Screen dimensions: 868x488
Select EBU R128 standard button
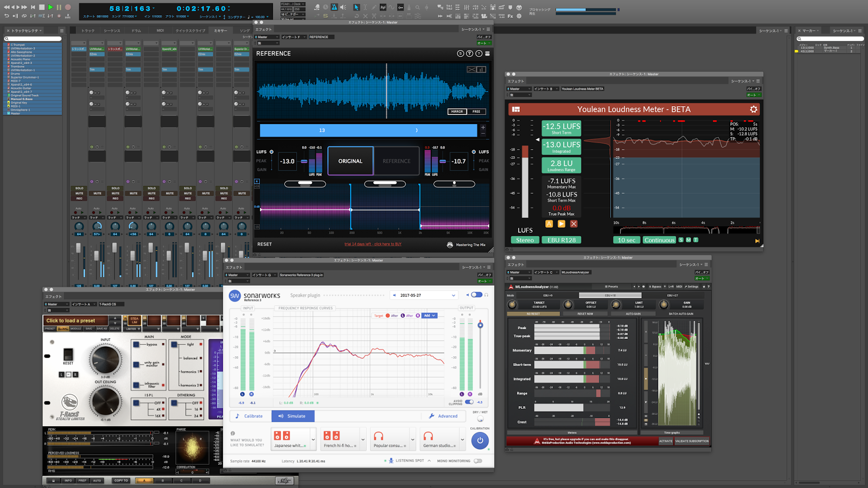(x=561, y=240)
